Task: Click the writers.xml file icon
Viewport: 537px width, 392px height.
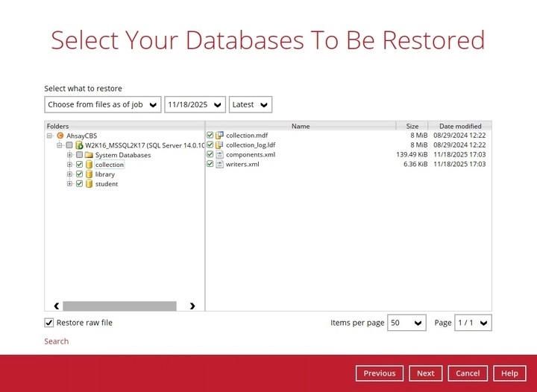Action: point(219,164)
